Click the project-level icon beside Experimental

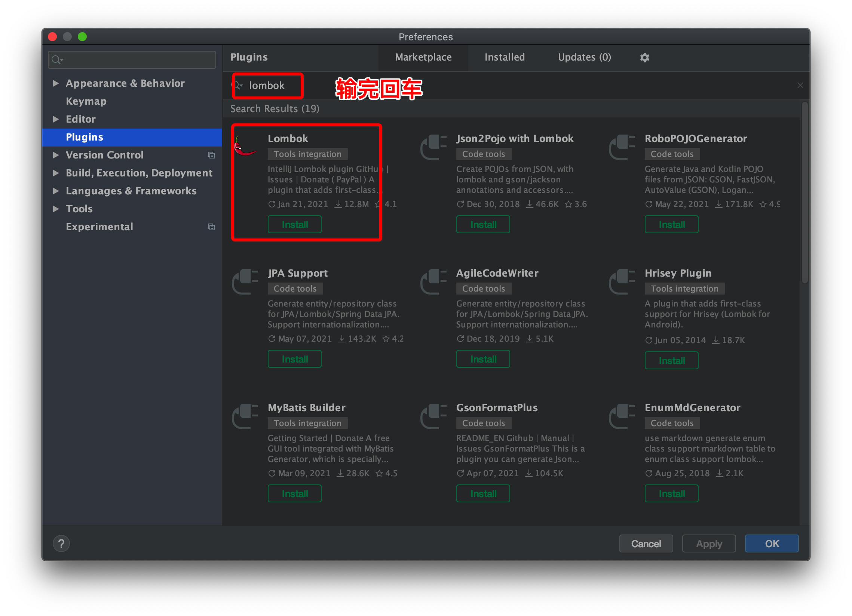211,227
